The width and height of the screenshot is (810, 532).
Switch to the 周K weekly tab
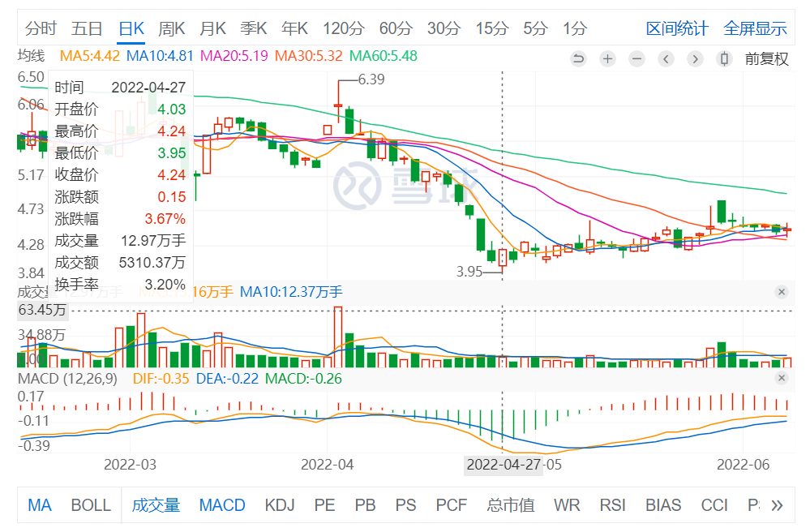tap(171, 28)
